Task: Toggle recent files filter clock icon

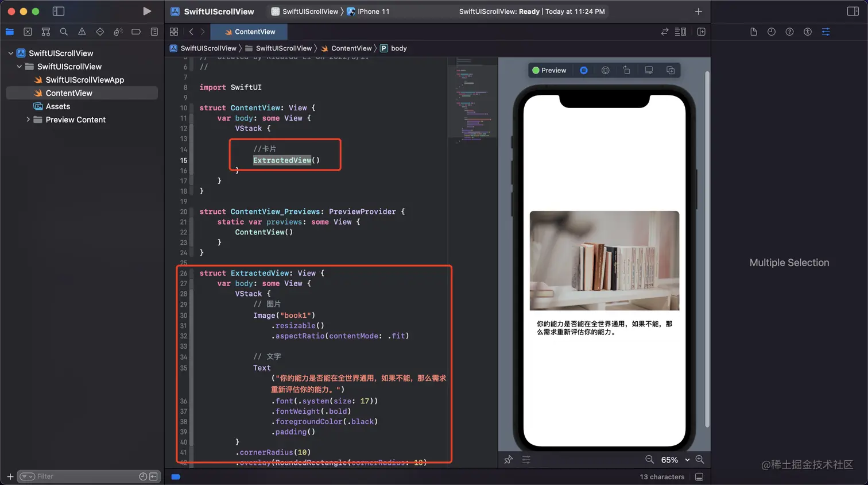Action: click(143, 476)
